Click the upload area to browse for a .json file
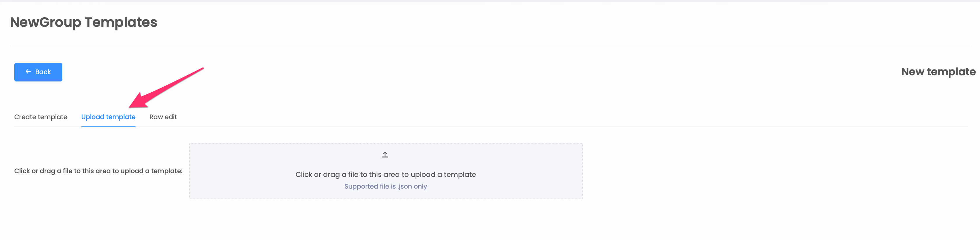 coord(385,171)
